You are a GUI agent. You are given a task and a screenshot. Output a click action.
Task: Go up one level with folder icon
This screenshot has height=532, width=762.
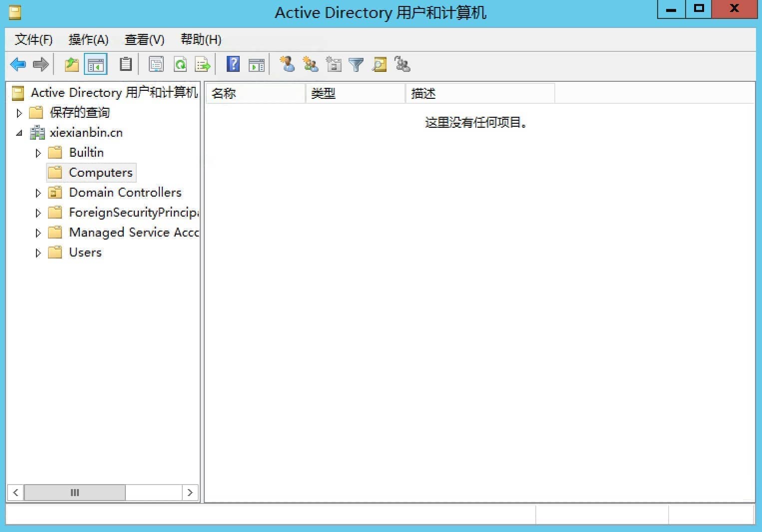point(72,64)
